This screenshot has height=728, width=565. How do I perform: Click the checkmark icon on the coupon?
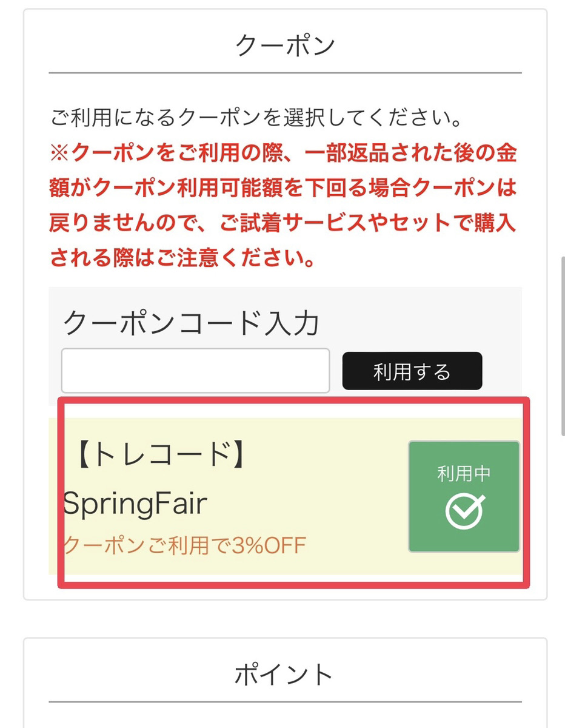[x=464, y=511]
